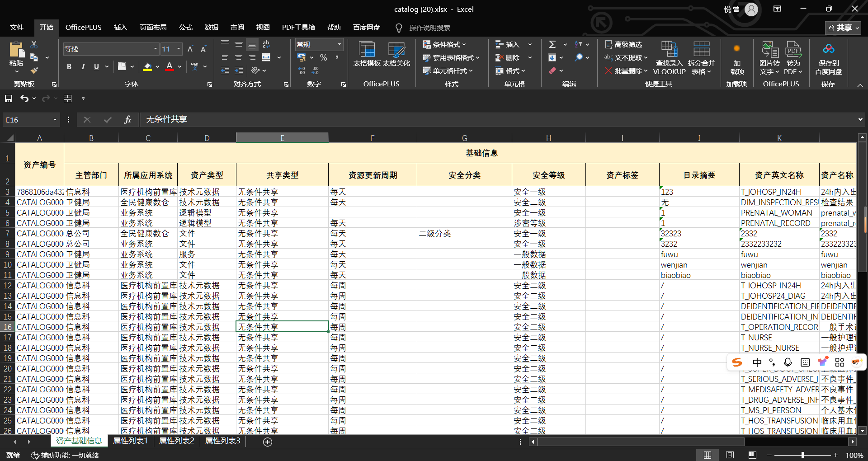The image size is (868, 461).
Task: Expand the number format dropdown
Action: (x=339, y=44)
